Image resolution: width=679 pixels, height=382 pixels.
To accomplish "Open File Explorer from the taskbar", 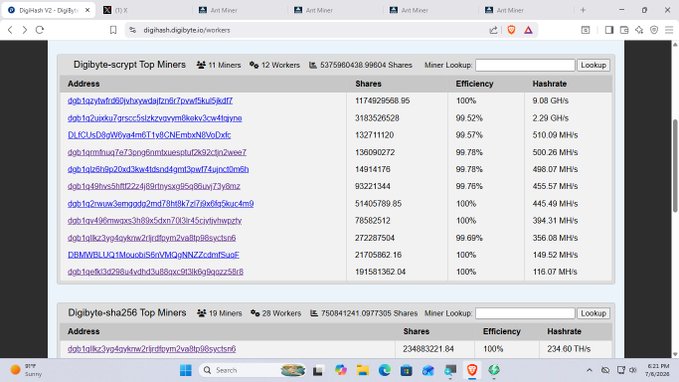I will point(362,370).
